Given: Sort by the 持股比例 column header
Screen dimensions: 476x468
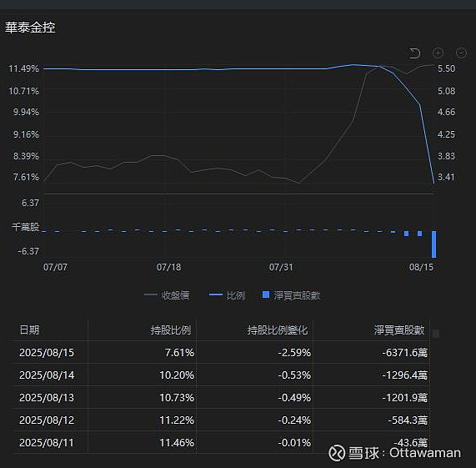Looking at the screenshot, I should point(171,330).
